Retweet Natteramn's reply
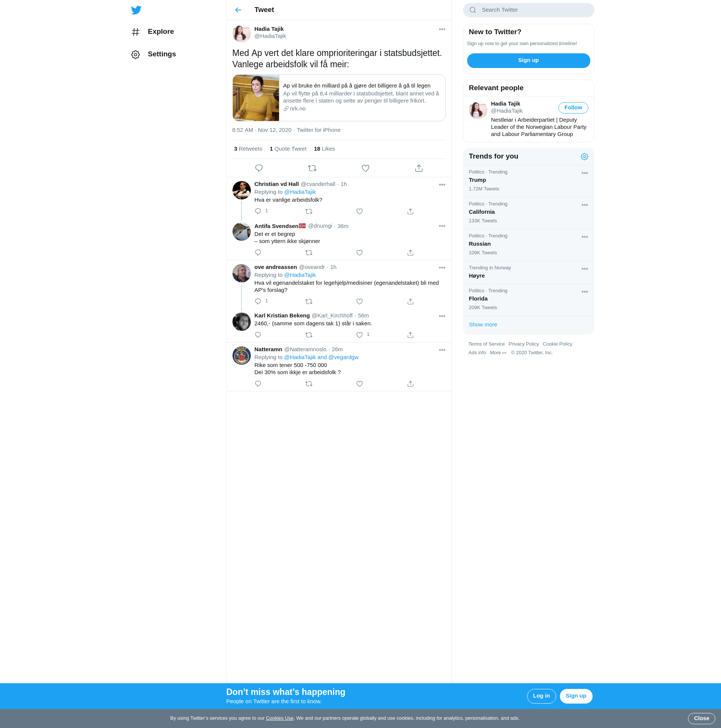721x728 pixels. click(309, 384)
